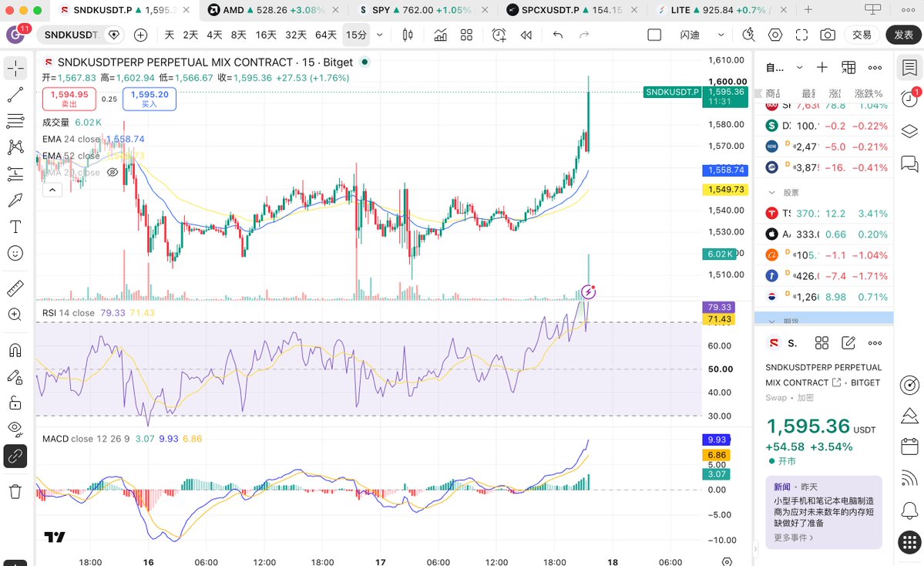Edit symbol note with pencil icon
Screen dimensions: 924x566
tap(848, 343)
